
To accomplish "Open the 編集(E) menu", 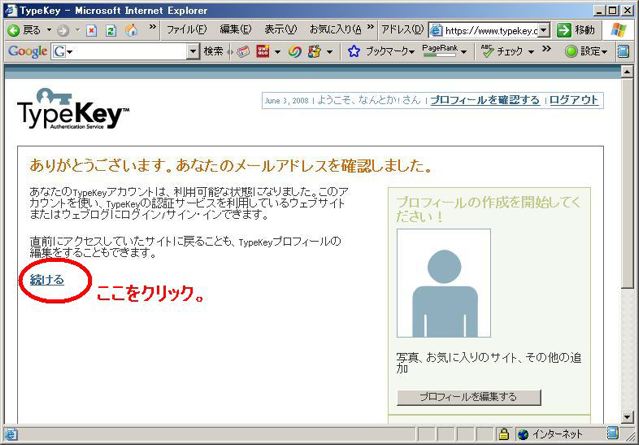I will pyautogui.click(x=235, y=30).
